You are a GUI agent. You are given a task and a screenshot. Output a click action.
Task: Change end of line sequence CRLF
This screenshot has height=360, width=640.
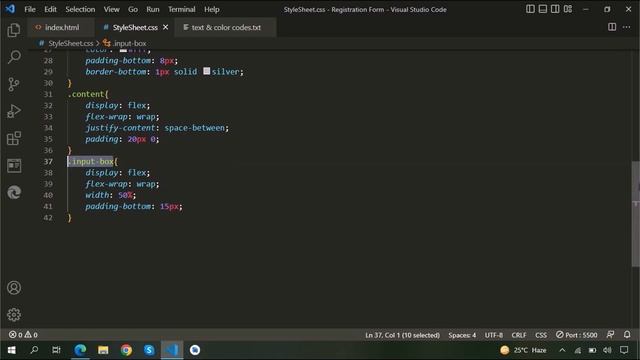(519, 335)
